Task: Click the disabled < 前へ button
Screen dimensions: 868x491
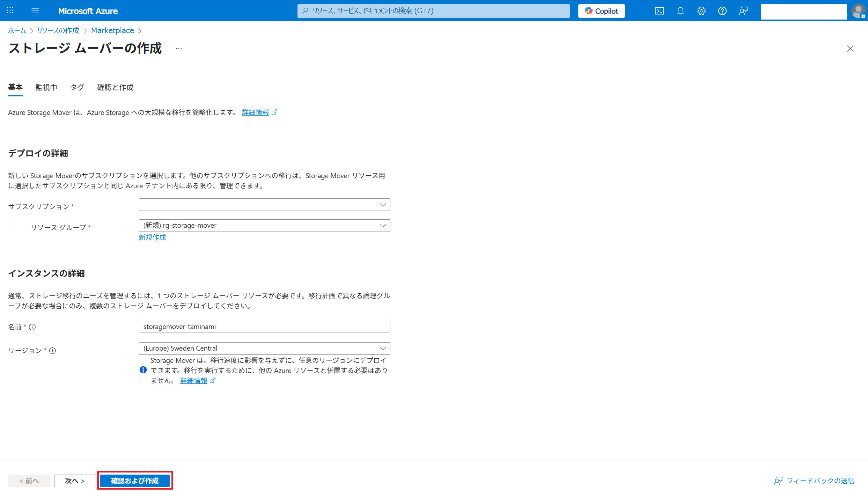Action: click(29, 481)
